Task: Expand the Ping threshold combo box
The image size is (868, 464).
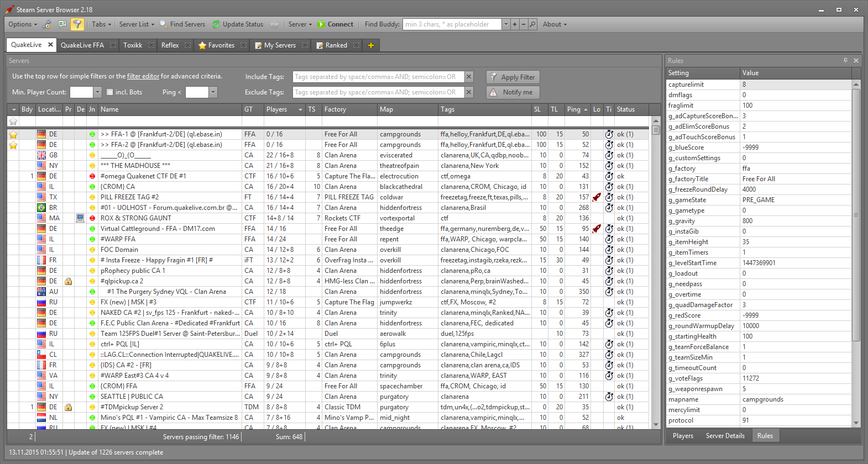Action: click(x=213, y=92)
